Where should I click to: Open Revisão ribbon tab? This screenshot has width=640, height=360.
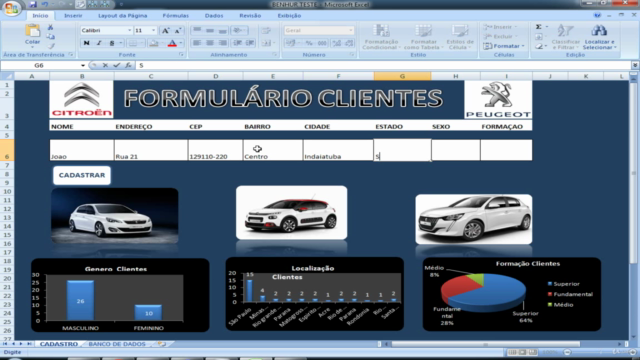pyautogui.click(x=250, y=16)
